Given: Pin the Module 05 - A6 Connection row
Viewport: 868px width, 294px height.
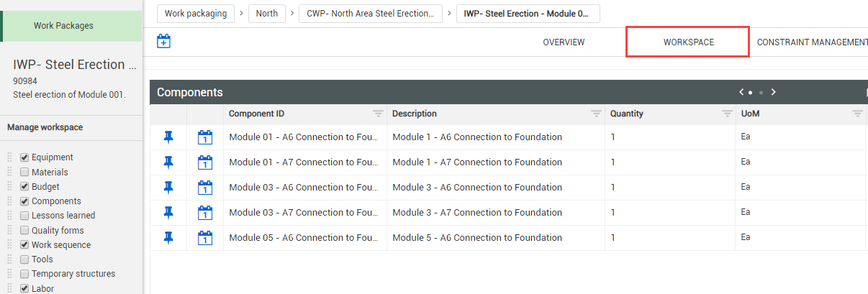Looking at the screenshot, I should [x=168, y=237].
